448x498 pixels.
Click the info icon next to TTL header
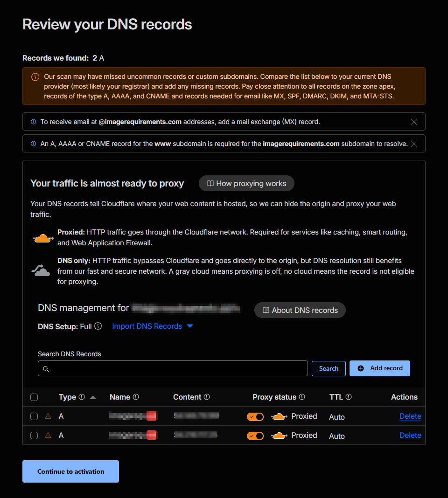(x=349, y=397)
